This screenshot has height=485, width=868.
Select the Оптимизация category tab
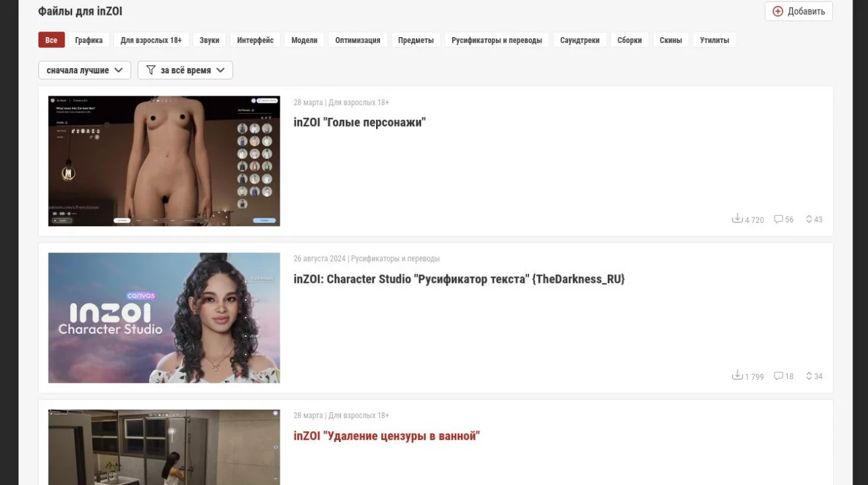(358, 40)
